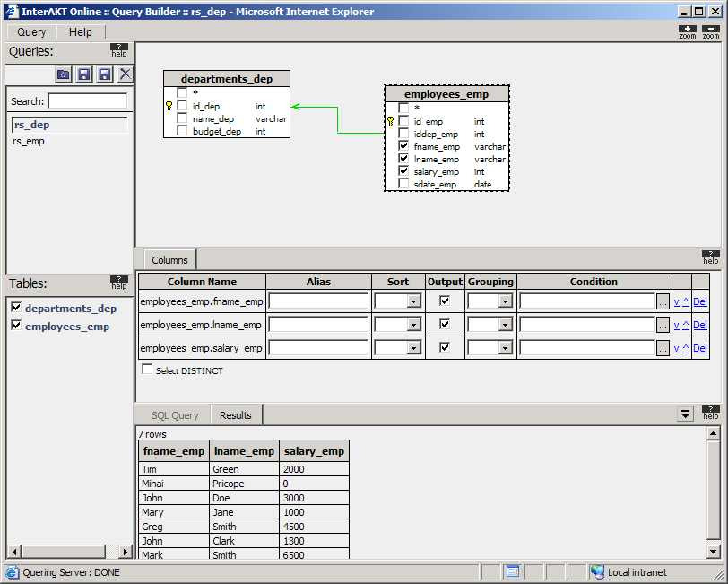Switch to the SQL Query tab
This screenshot has height=584, width=728.
click(175, 415)
